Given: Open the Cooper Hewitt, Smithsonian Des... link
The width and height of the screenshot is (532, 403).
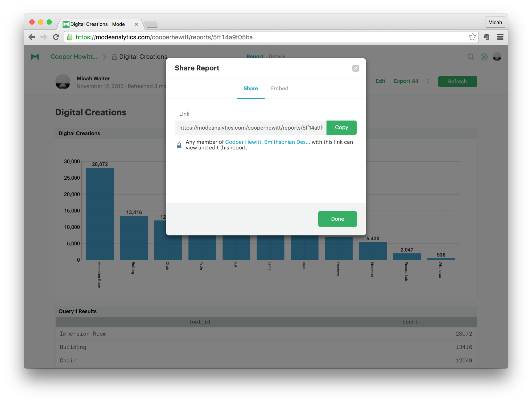Looking at the screenshot, I should click(x=267, y=142).
